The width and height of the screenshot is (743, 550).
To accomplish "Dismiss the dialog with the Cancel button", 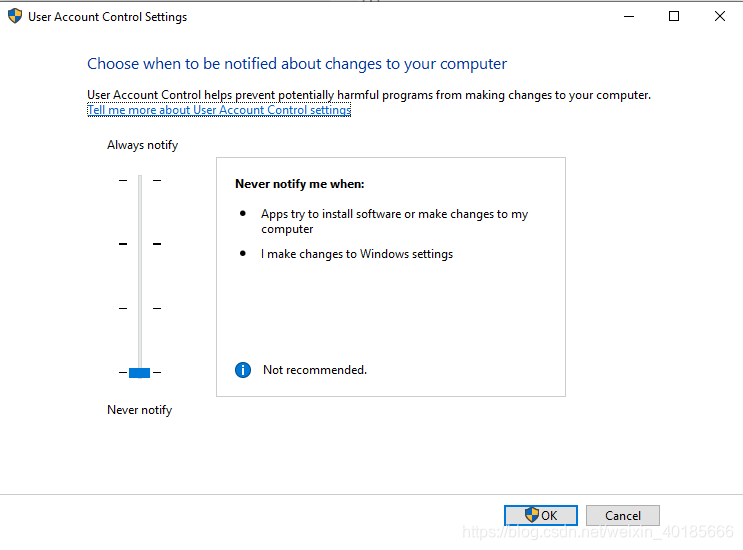I will [x=623, y=515].
